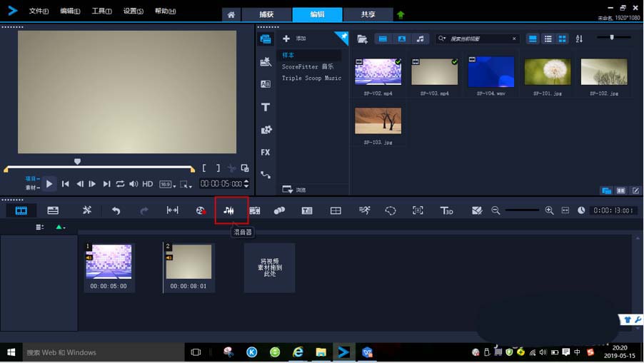
Task: Select the Triple Scoop Music folder
Action: pyautogui.click(x=311, y=78)
